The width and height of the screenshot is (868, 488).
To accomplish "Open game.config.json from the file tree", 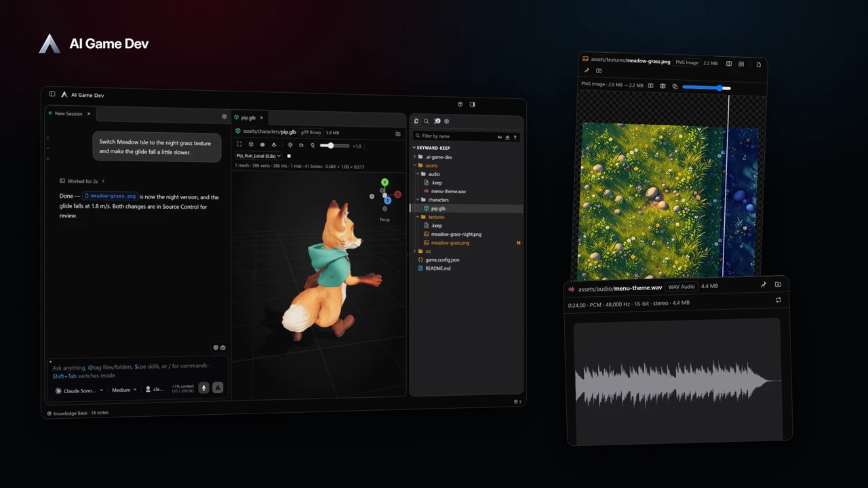I will [442, 260].
